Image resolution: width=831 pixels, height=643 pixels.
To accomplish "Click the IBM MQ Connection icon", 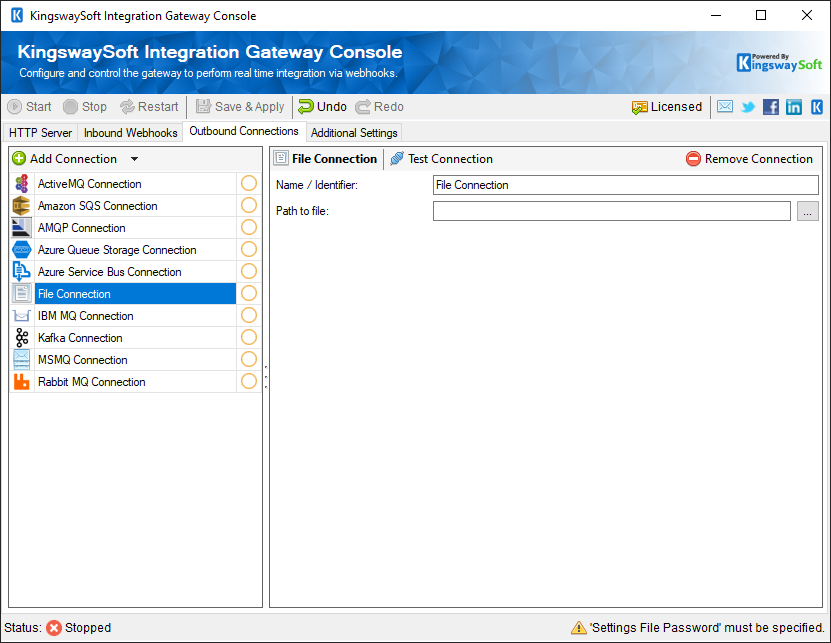I will (21, 316).
